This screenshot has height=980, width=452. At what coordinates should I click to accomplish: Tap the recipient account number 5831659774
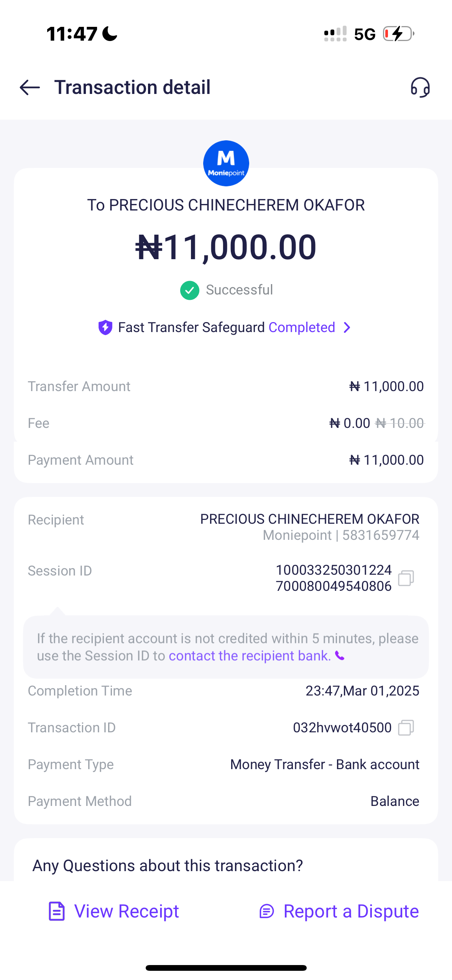(x=381, y=535)
